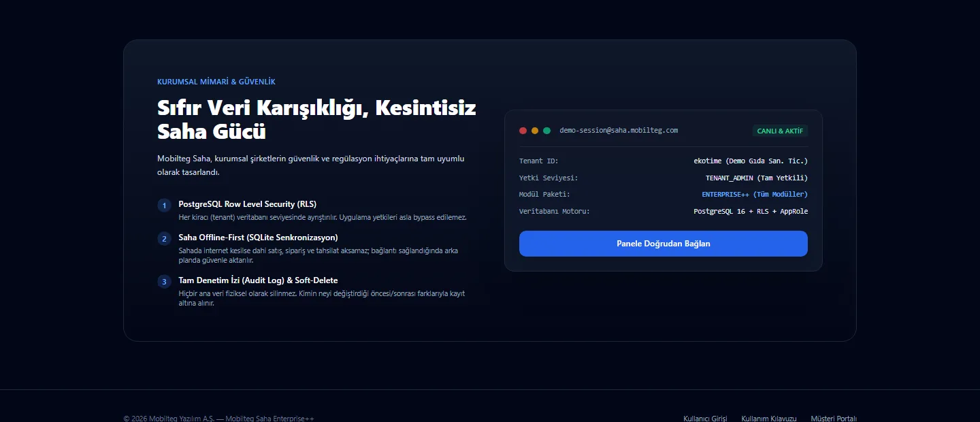This screenshot has height=422, width=980.
Task: Click the Veritabanı Motoru: label
Action: tap(555, 212)
